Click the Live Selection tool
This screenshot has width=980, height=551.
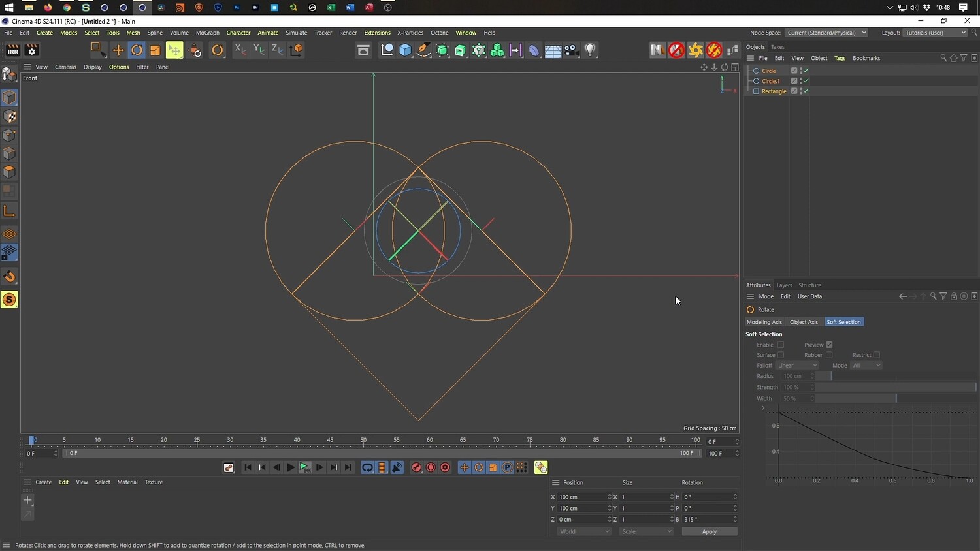pos(97,50)
